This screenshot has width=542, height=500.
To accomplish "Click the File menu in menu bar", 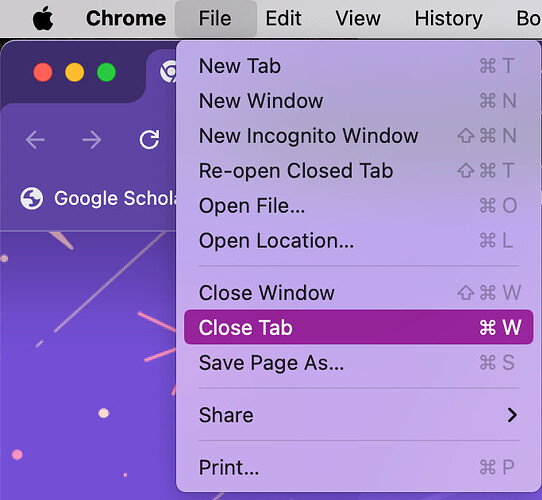I will (x=215, y=18).
